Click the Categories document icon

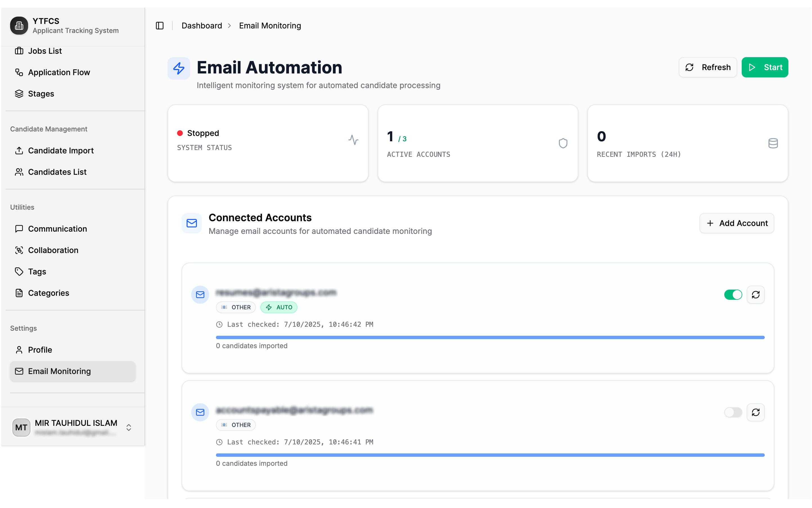point(19,293)
